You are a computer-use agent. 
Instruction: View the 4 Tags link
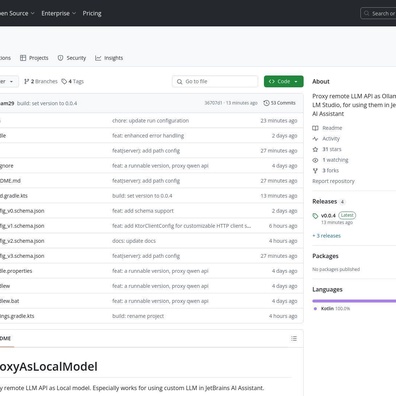tap(72, 81)
